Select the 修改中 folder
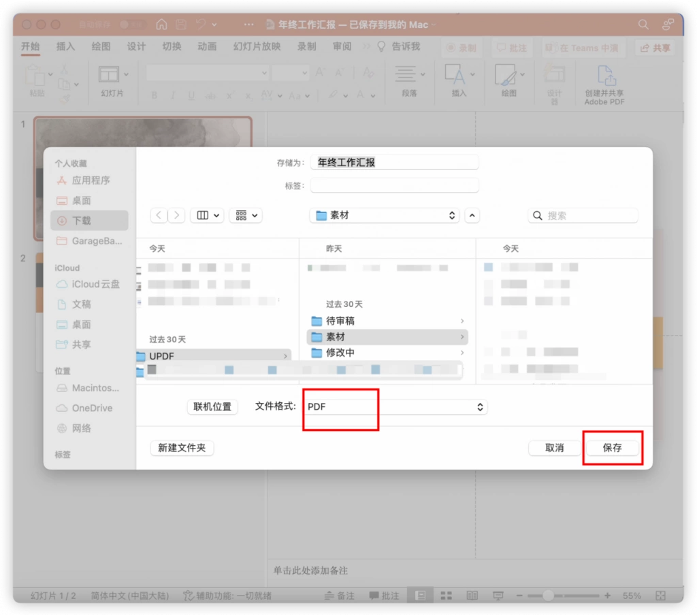This screenshot has height=616, width=697. point(387,353)
